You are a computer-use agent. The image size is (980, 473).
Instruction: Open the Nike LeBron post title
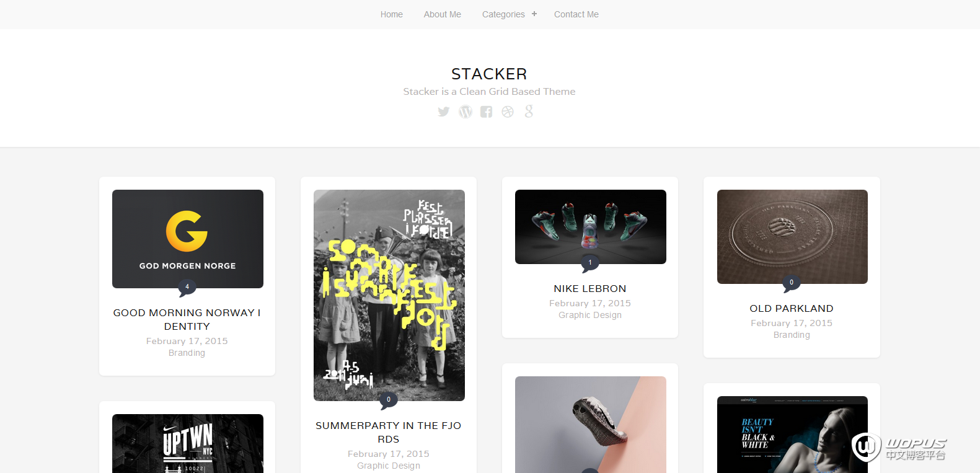[590, 289]
